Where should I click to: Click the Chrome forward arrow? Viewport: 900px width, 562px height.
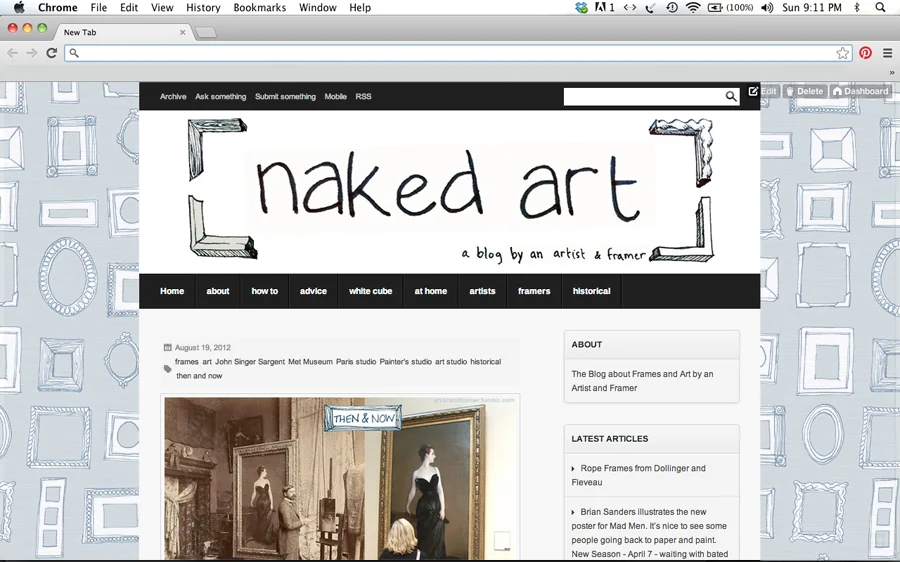point(32,53)
